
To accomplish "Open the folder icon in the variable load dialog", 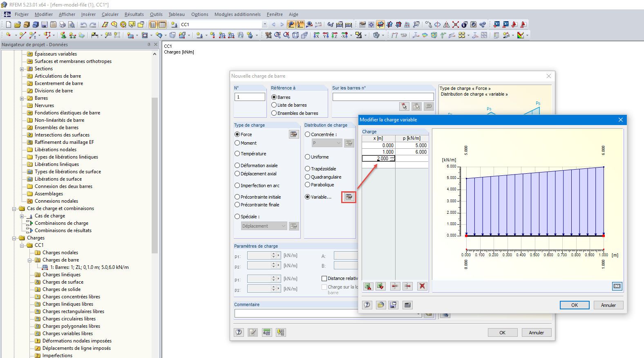I will (380, 305).
